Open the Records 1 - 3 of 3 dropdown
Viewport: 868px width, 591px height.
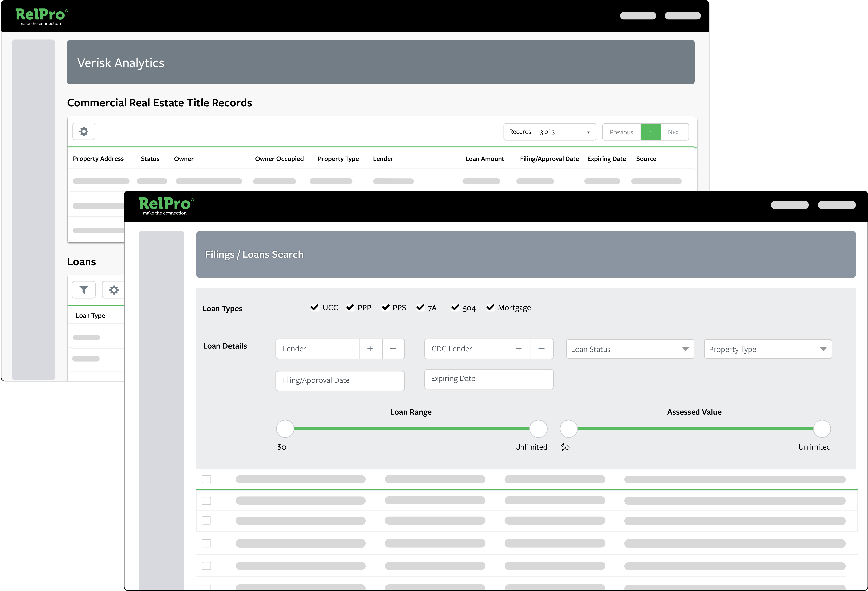549,132
